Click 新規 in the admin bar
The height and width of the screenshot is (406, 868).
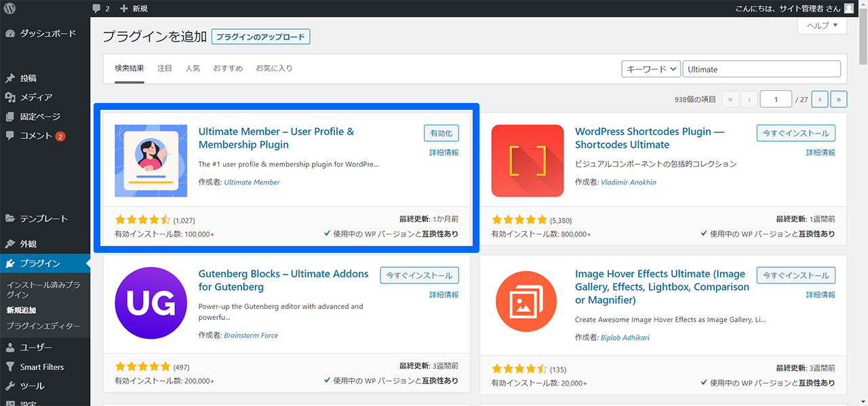(x=140, y=8)
